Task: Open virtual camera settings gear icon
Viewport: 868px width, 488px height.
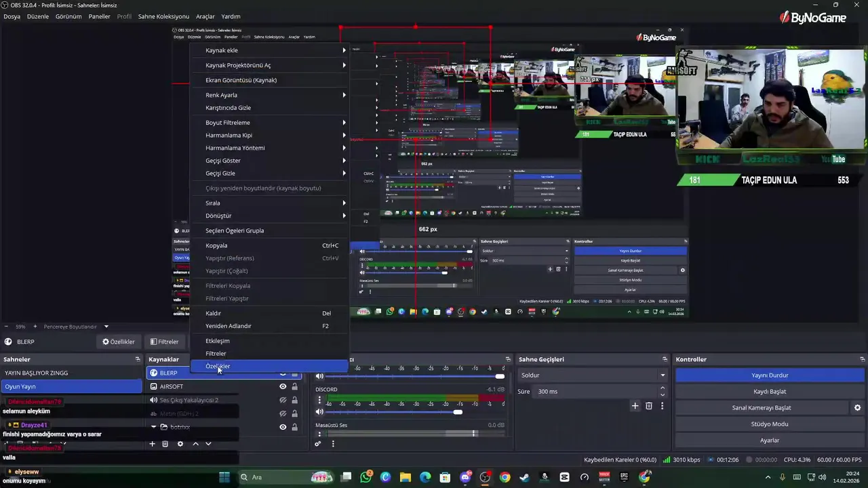Action: [857, 408]
